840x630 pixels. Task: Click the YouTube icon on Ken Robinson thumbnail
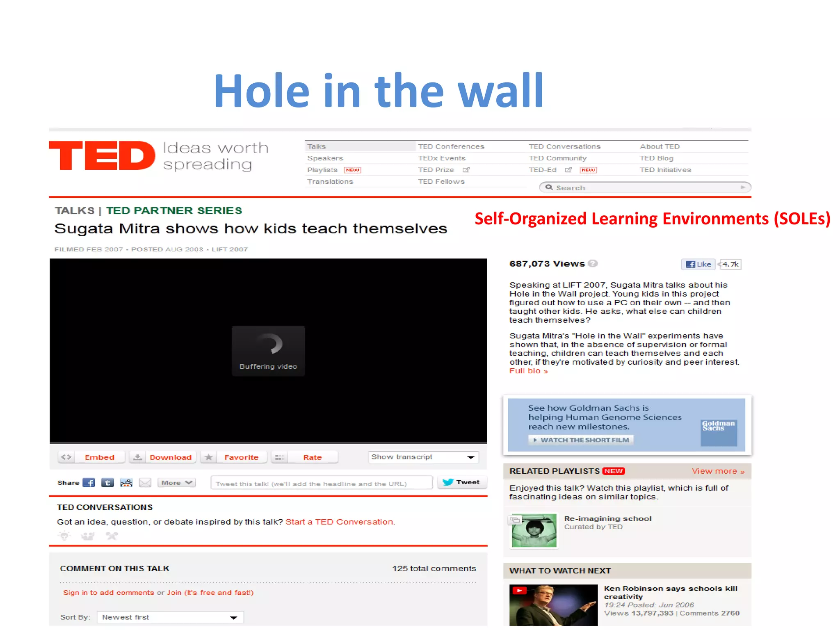click(x=519, y=591)
